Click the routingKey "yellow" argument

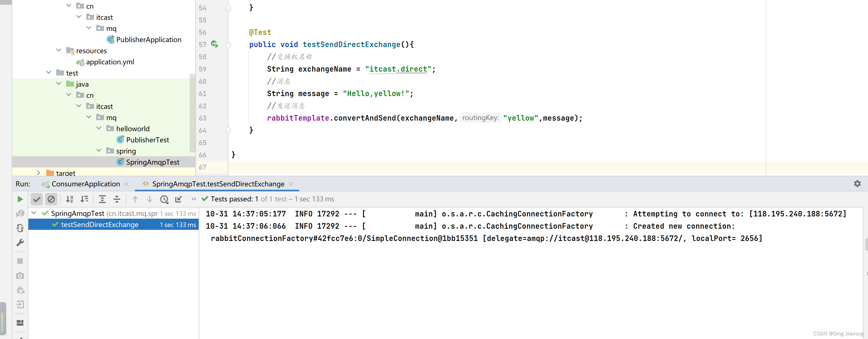point(521,118)
